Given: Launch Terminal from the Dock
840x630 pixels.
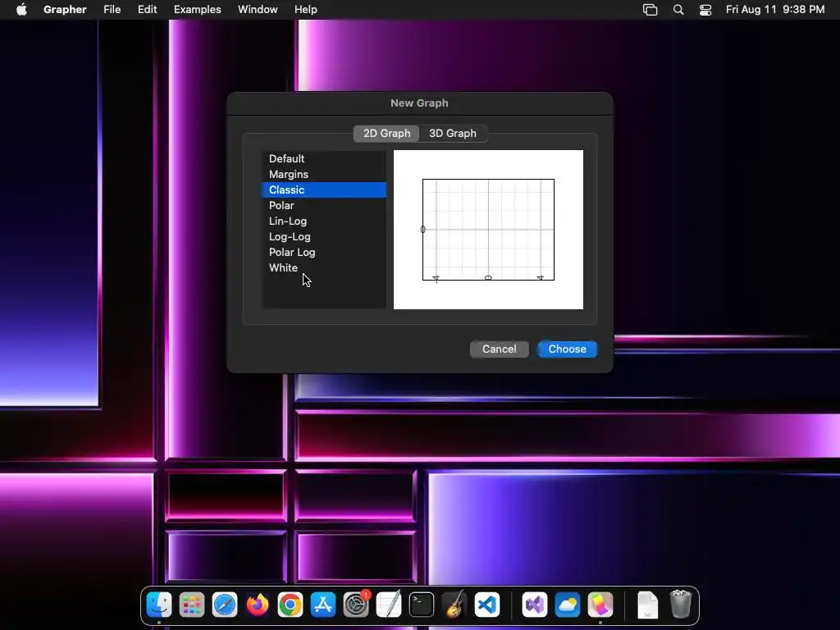Looking at the screenshot, I should coord(422,605).
